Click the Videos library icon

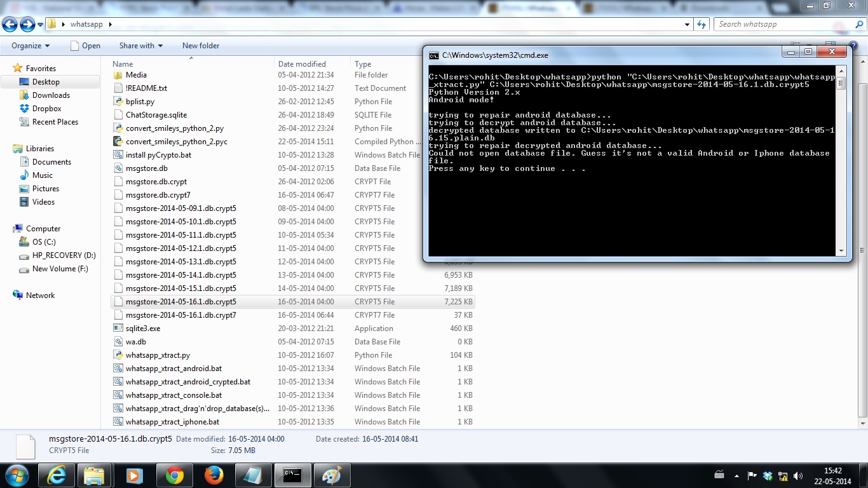click(24, 202)
